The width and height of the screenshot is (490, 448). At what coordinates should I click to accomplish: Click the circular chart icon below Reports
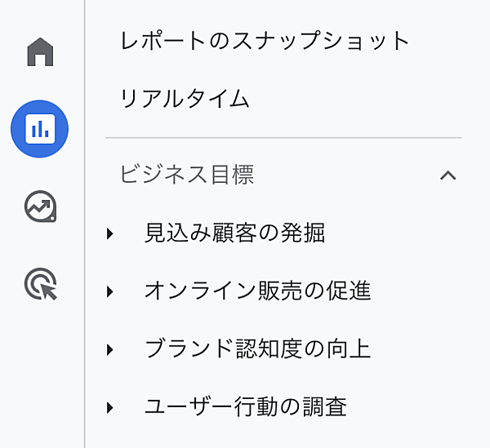[x=40, y=206]
